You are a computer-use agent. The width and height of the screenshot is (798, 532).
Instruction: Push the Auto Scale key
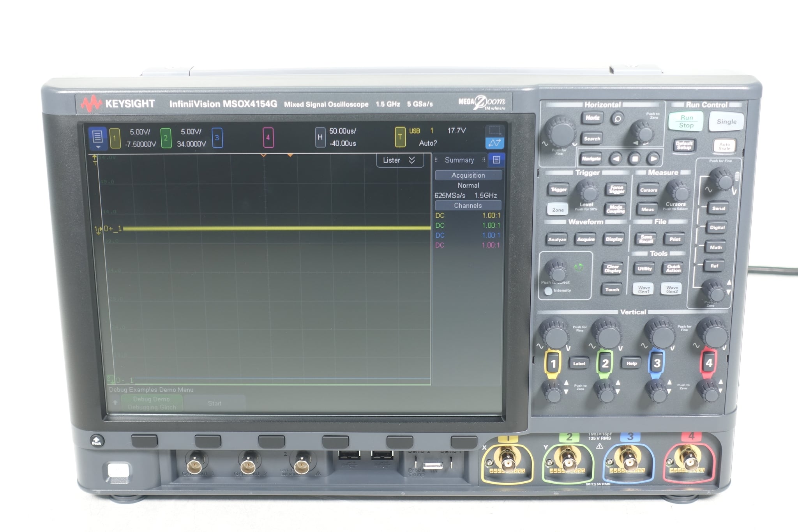tap(724, 146)
